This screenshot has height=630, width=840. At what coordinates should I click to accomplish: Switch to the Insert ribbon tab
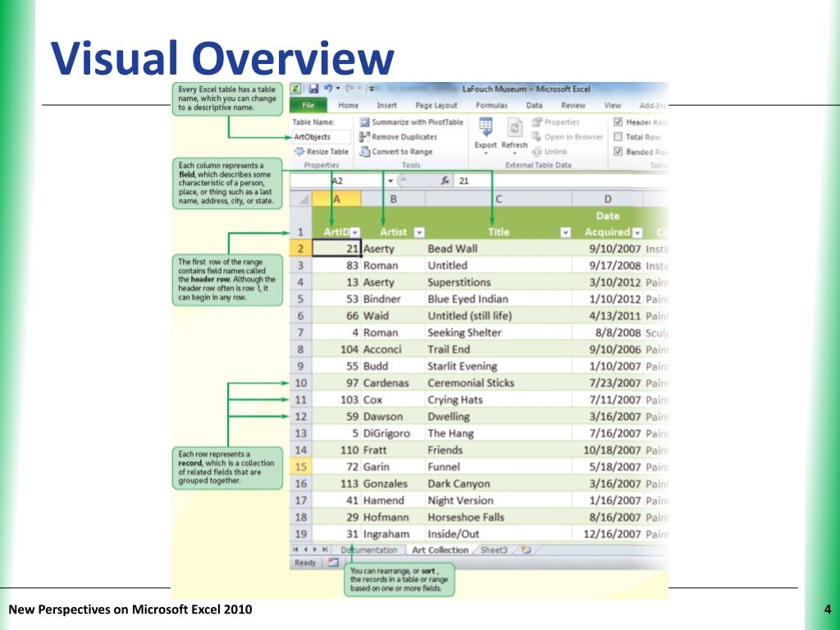[387, 106]
